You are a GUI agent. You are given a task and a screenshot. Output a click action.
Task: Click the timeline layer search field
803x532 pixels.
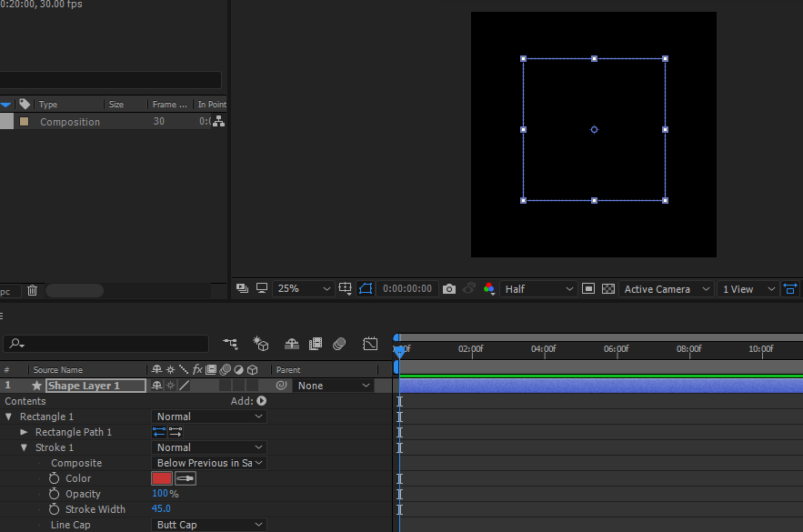(106, 343)
